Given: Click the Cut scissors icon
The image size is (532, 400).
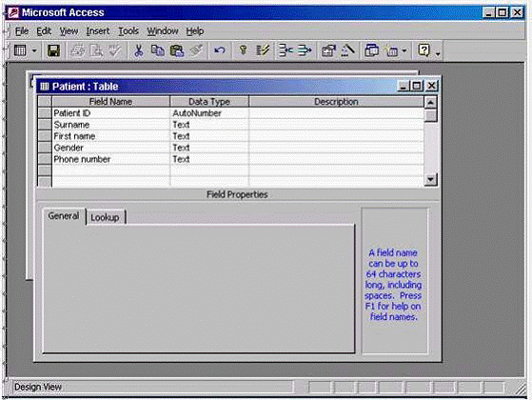Looking at the screenshot, I should (138, 50).
